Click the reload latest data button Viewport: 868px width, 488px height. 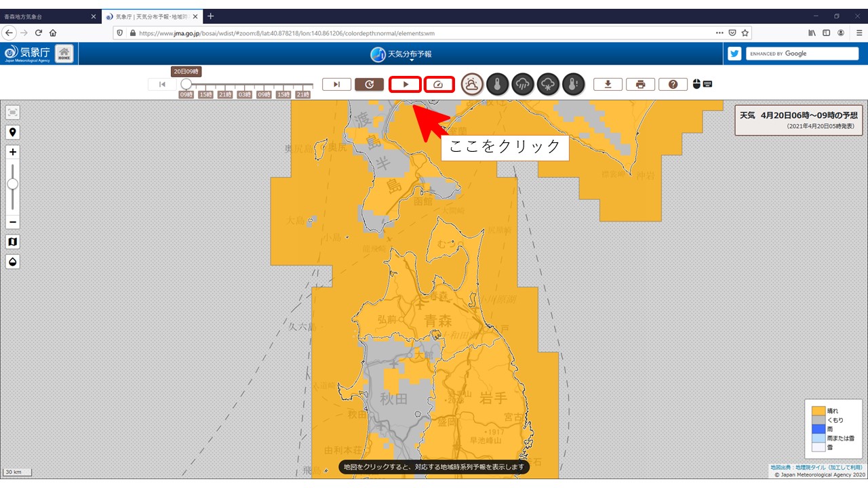click(369, 85)
